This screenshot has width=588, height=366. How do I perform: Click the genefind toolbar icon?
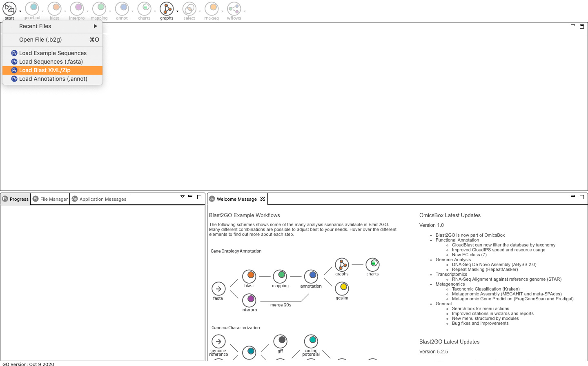coord(32,9)
